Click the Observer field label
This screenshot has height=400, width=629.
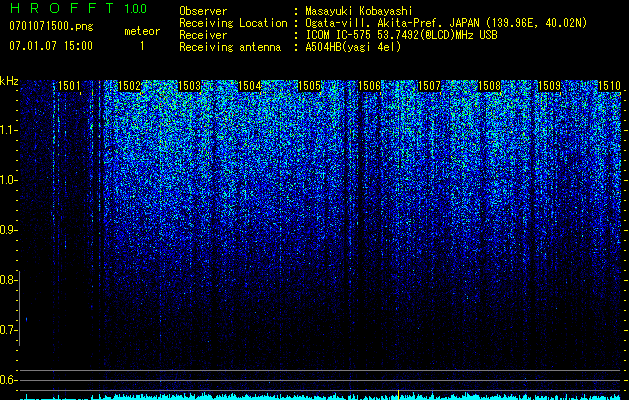203,11
